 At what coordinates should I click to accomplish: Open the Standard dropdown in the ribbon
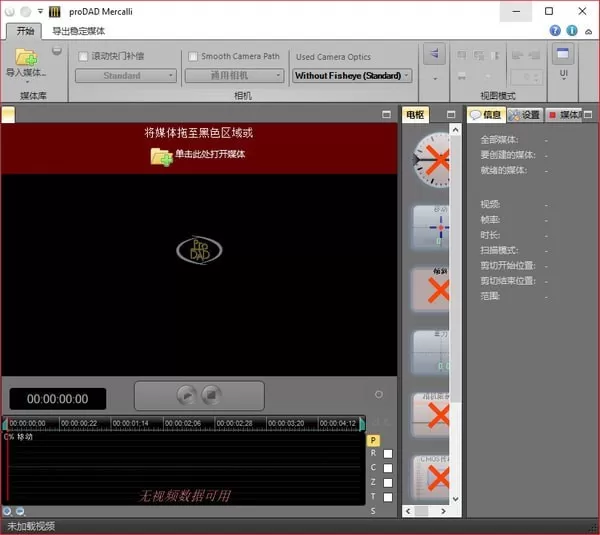click(x=126, y=76)
